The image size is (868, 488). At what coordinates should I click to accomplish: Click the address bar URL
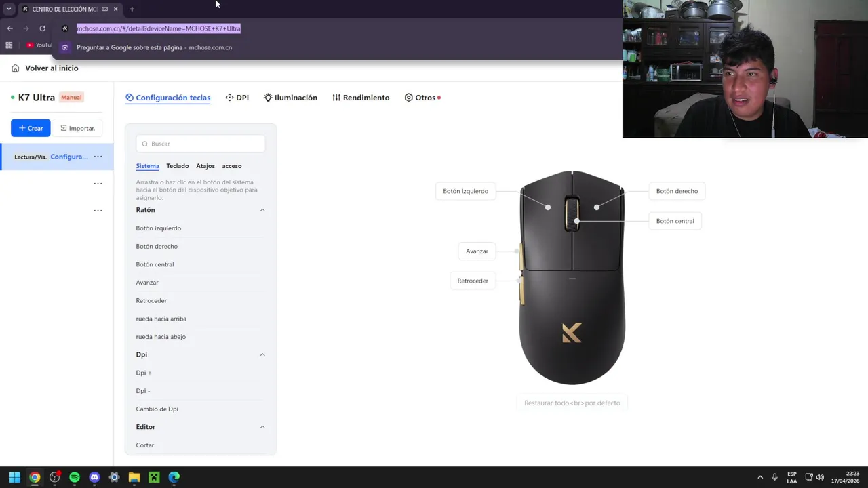click(x=159, y=28)
